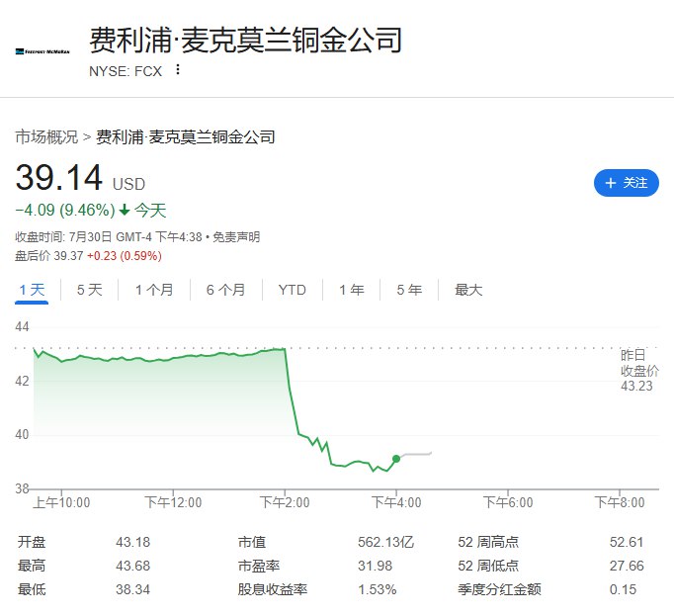
Task: Click the main title 费利浦·麦克莫兰铜金公司
Action: [245, 40]
